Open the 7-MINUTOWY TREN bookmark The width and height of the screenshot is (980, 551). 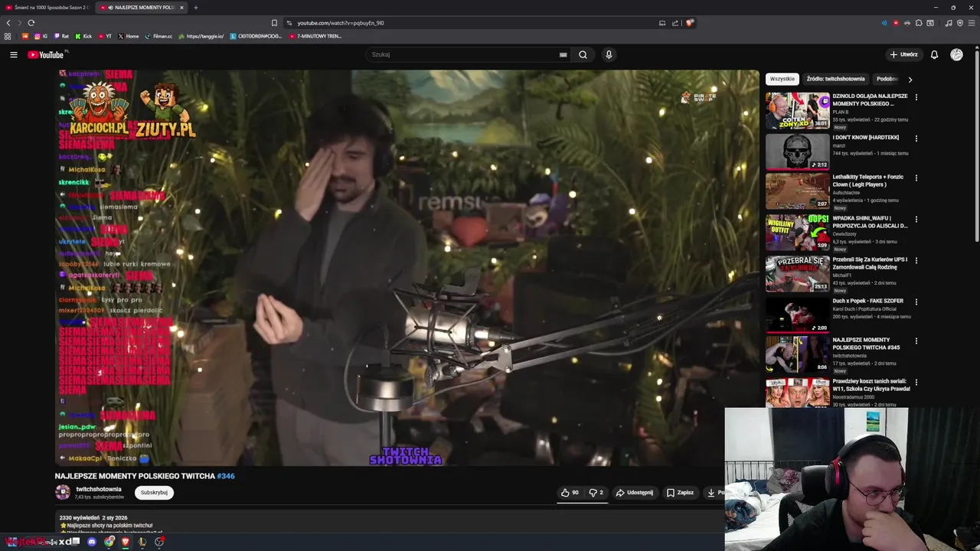pyautogui.click(x=315, y=36)
